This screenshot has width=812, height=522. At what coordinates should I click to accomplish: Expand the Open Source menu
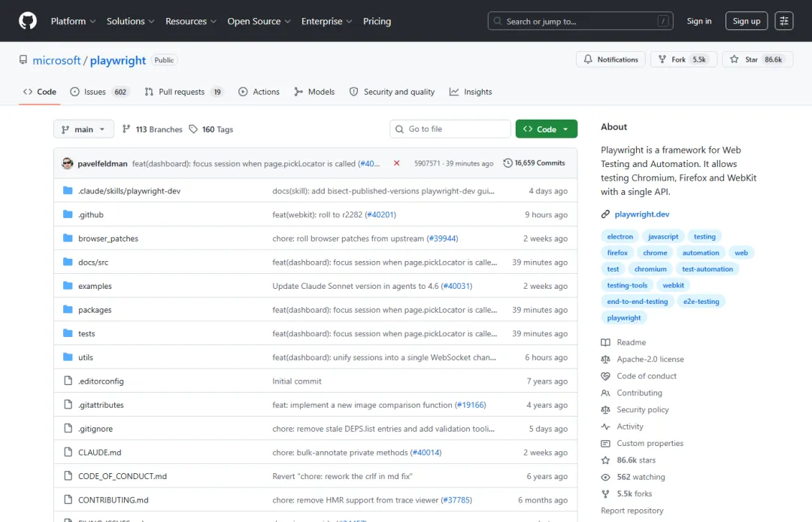[x=259, y=21]
